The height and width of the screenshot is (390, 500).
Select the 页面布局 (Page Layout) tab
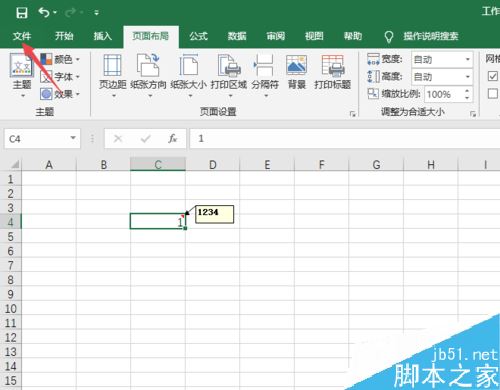coord(151,36)
